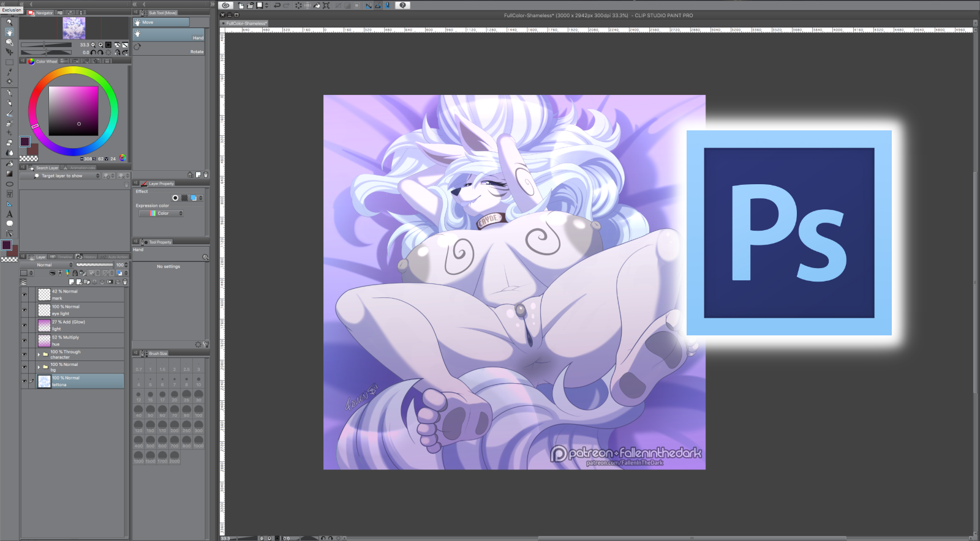Open the Expression color dropdown

[x=161, y=214]
